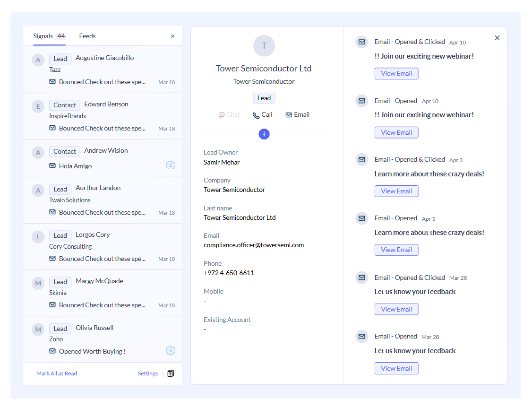This screenshot has height=408, width=532.
Task: Close the Signals panel with the X
Action: coord(173,36)
